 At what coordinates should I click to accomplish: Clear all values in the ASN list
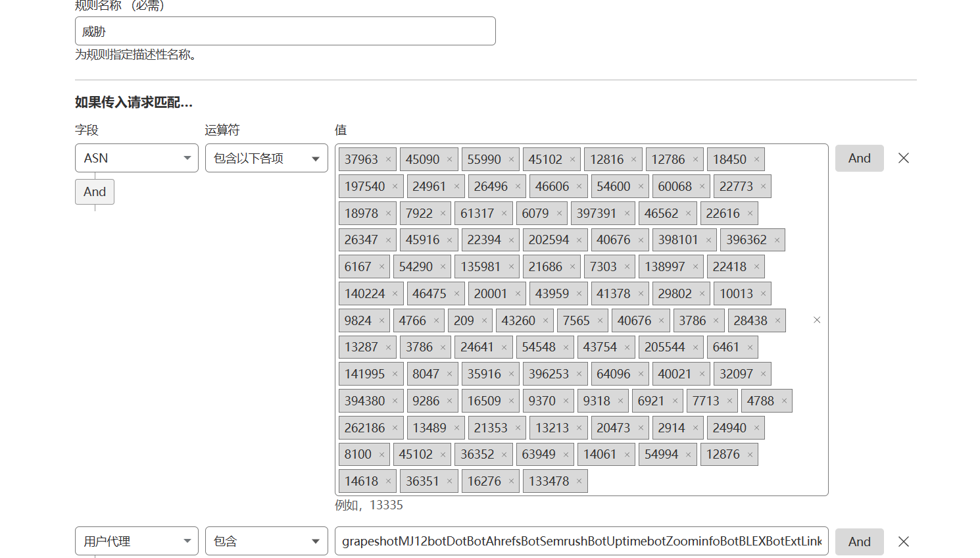(817, 320)
